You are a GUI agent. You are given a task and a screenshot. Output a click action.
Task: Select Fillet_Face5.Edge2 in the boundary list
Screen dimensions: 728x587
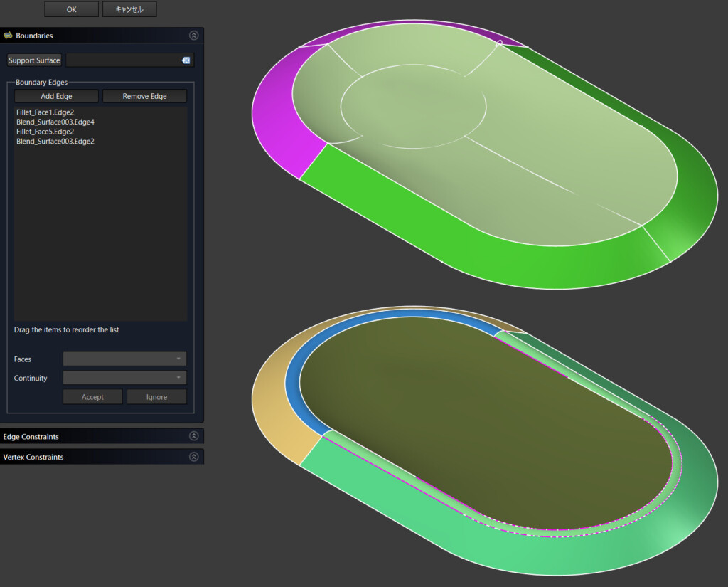click(x=45, y=132)
